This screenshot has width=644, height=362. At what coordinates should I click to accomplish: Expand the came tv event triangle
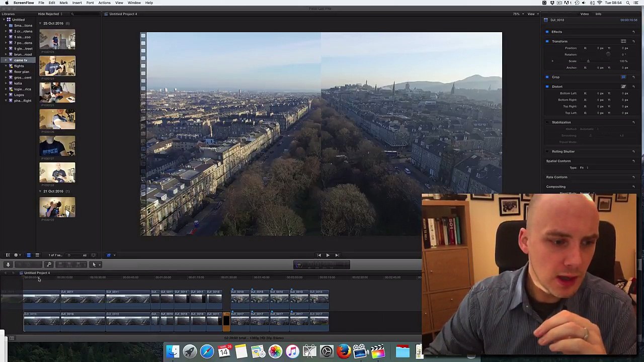point(7,60)
